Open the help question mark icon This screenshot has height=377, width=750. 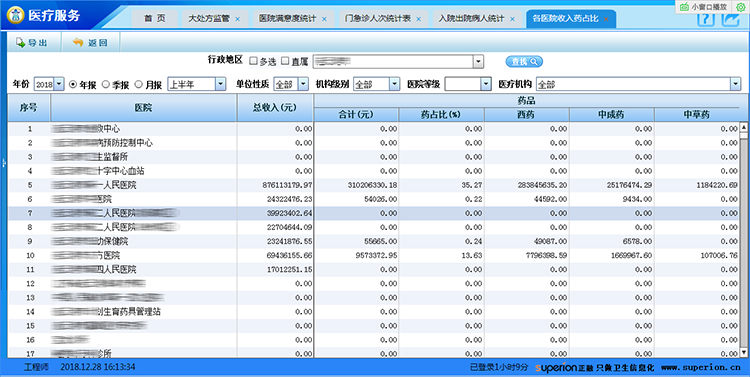click(706, 19)
